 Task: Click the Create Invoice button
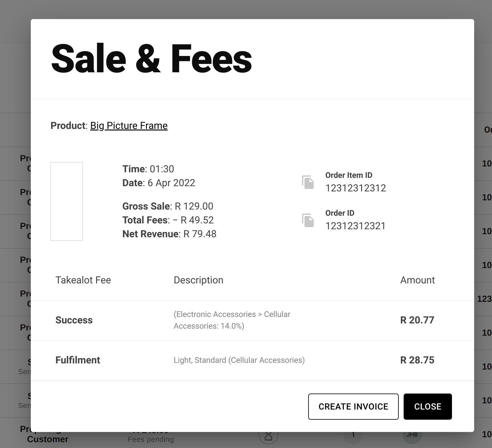point(353,406)
